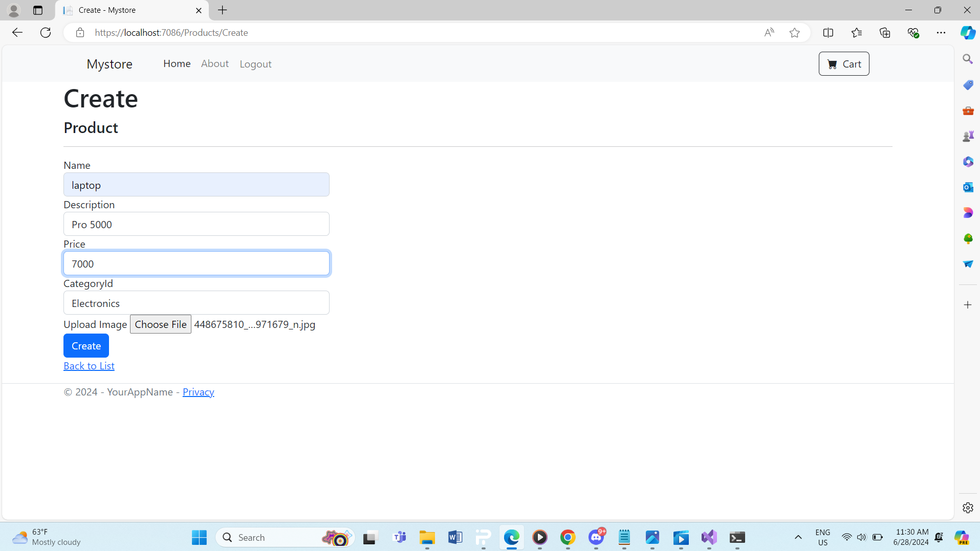Screen dimensions: 980x551
Task: Close the Create - Mystore tab
Action: click(x=199, y=10)
